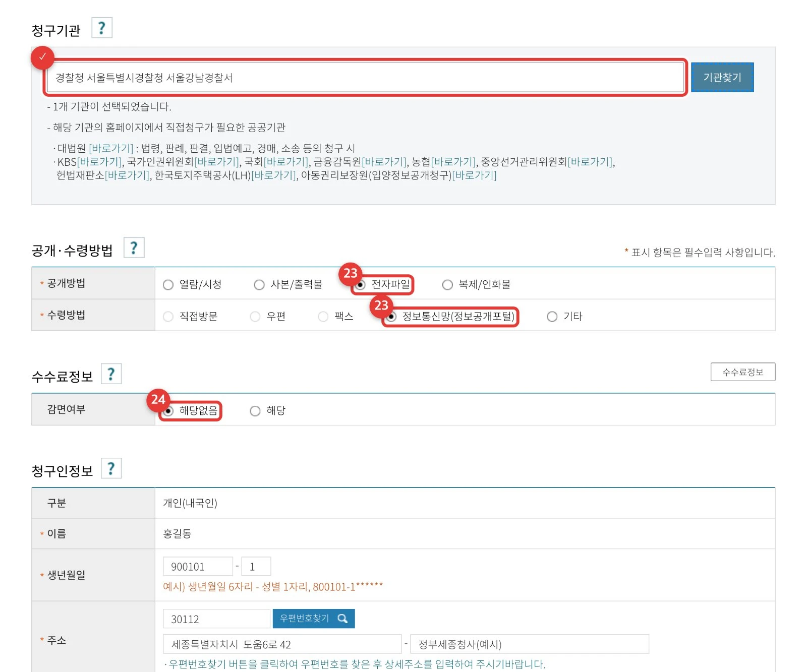The image size is (807, 672).
Task: Select 해당없음 for fee reduction
Action: (x=168, y=411)
